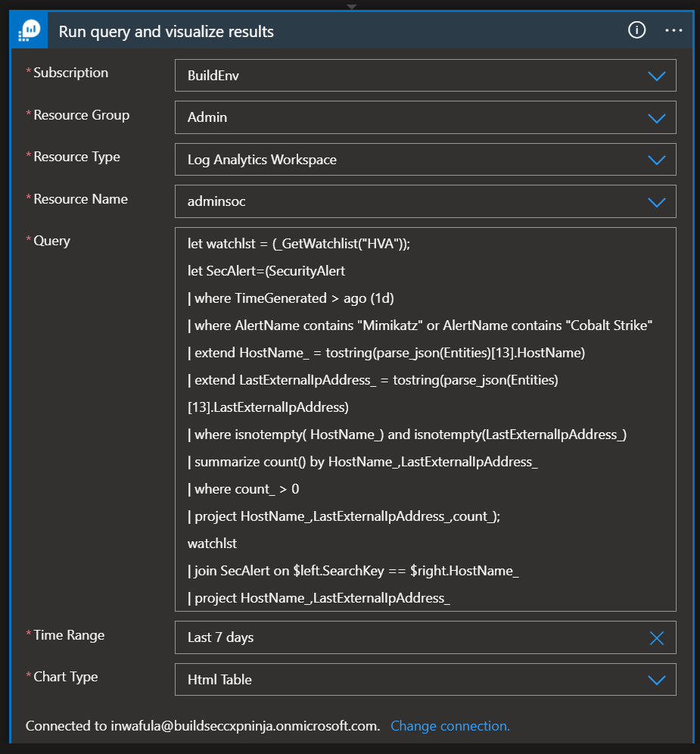Click the 'Run query and visualize results' title
Viewport: 700px width, 754px height.
tap(166, 32)
